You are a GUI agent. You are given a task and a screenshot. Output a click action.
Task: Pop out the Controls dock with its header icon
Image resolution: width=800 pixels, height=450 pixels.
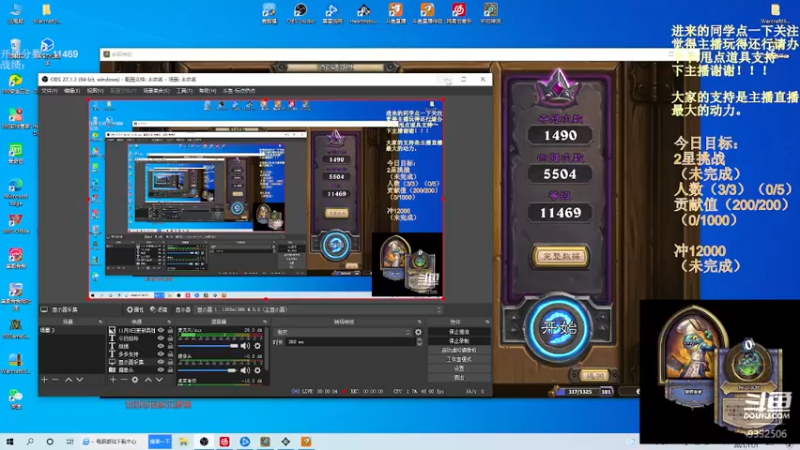tap(487, 321)
